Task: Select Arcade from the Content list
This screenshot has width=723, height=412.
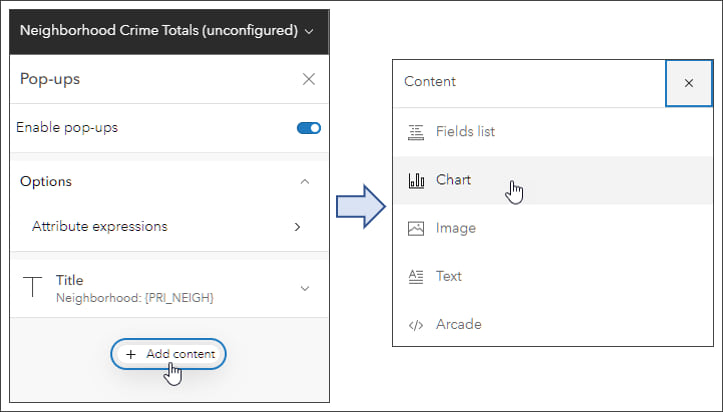Action: pos(458,324)
